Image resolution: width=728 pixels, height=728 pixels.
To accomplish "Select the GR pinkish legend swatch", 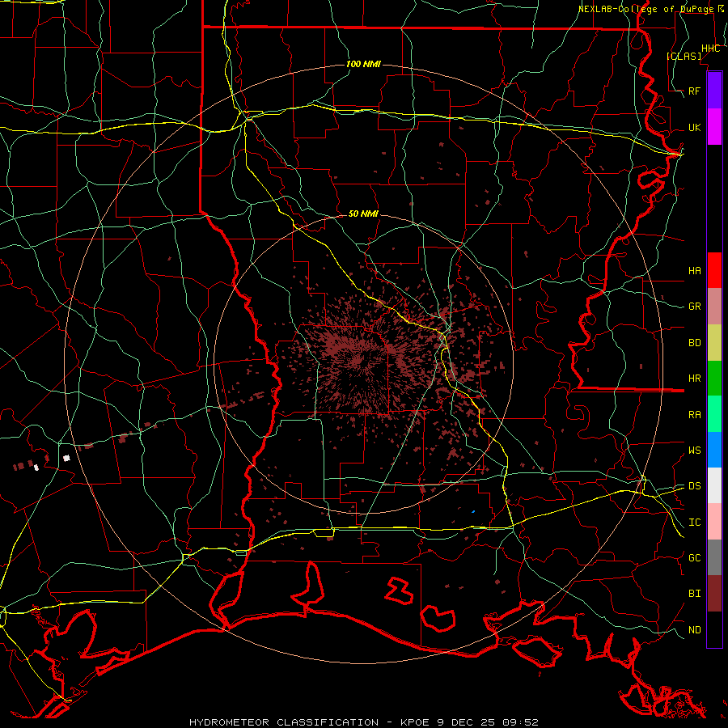I will (x=714, y=307).
